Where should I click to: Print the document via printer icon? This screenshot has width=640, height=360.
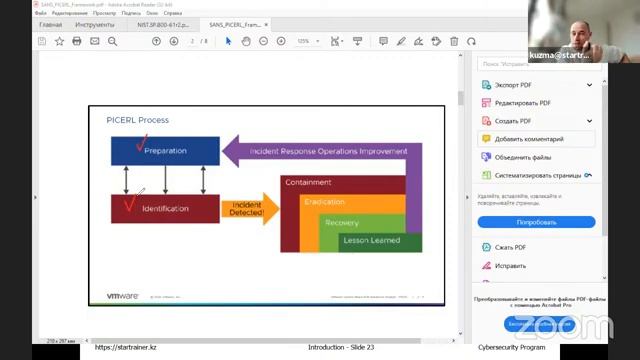[77, 41]
